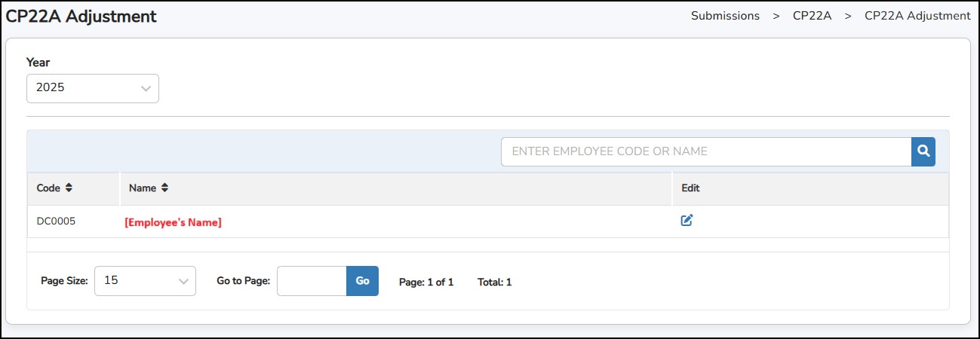This screenshot has width=980, height=339.
Task: Click the edit pencil icon for DC0005
Action: click(x=687, y=221)
